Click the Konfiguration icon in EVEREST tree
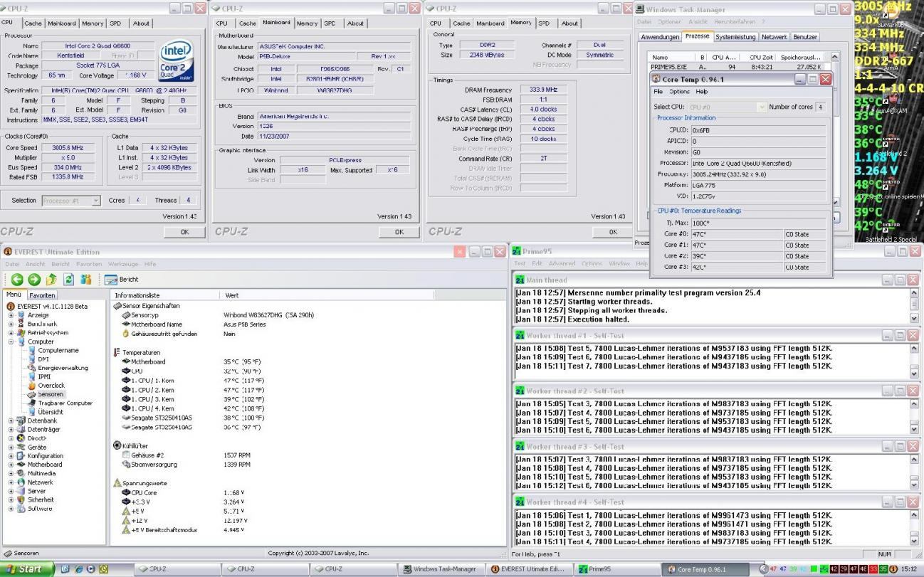The width and height of the screenshot is (924, 577). click(x=21, y=456)
